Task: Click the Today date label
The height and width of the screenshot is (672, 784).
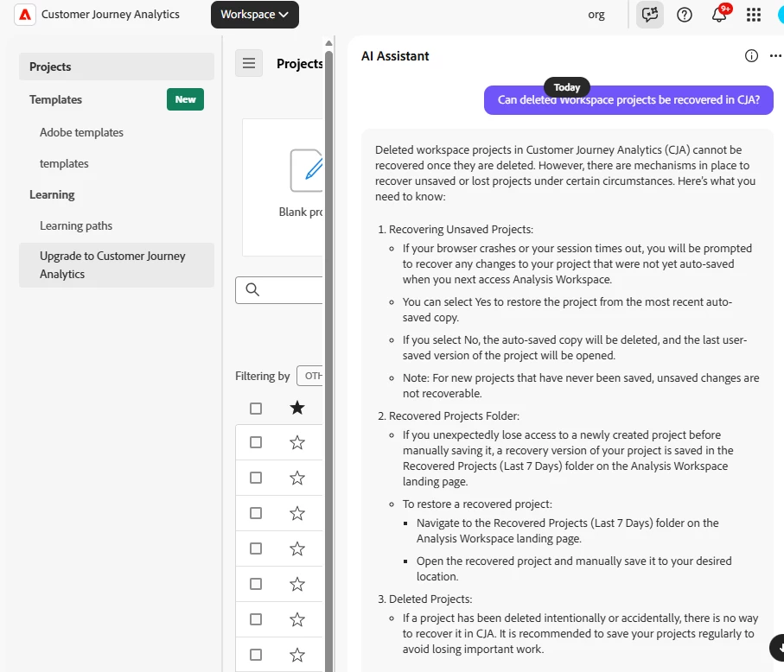Action: 566,87
